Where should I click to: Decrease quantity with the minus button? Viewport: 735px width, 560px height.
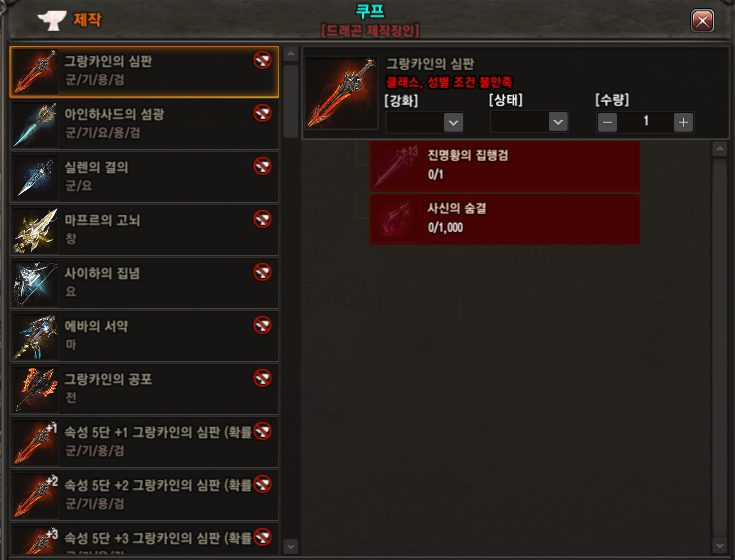pos(608,122)
